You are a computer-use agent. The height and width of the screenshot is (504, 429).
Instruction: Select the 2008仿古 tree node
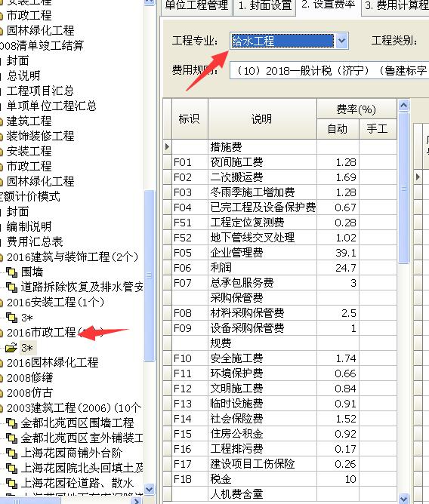[x=29, y=393]
